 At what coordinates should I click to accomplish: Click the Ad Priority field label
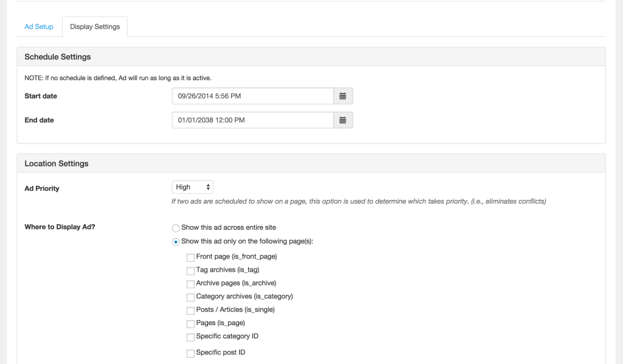coord(42,188)
